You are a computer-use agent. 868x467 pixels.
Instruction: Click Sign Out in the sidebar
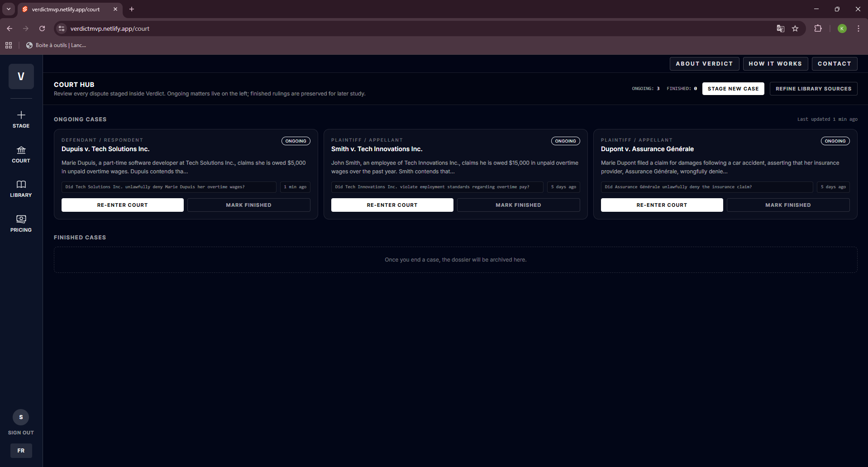21,433
